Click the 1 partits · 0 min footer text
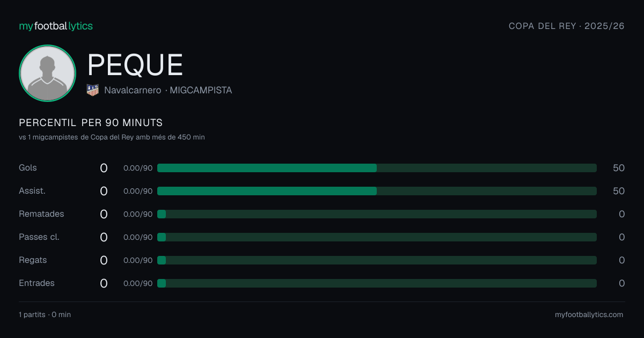 tap(45, 315)
